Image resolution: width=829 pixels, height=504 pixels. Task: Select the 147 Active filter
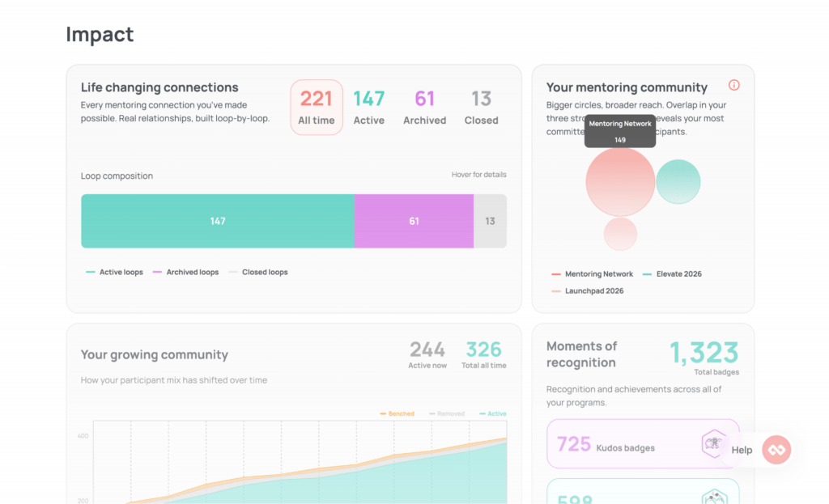click(368, 108)
